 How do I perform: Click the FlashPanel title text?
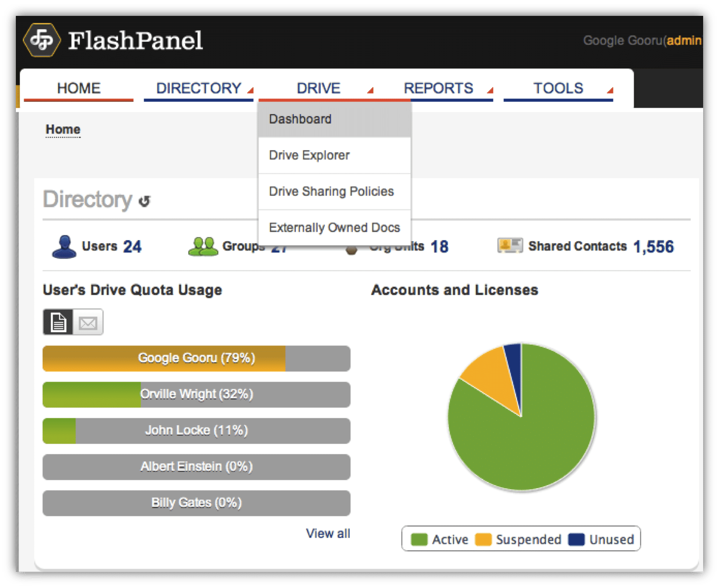tap(135, 41)
